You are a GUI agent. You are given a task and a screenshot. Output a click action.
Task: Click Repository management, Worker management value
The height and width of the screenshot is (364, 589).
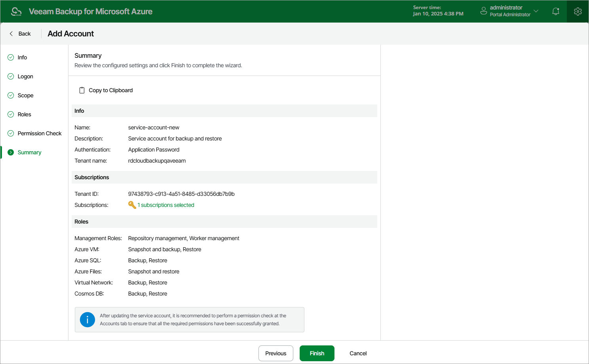(x=184, y=238)
